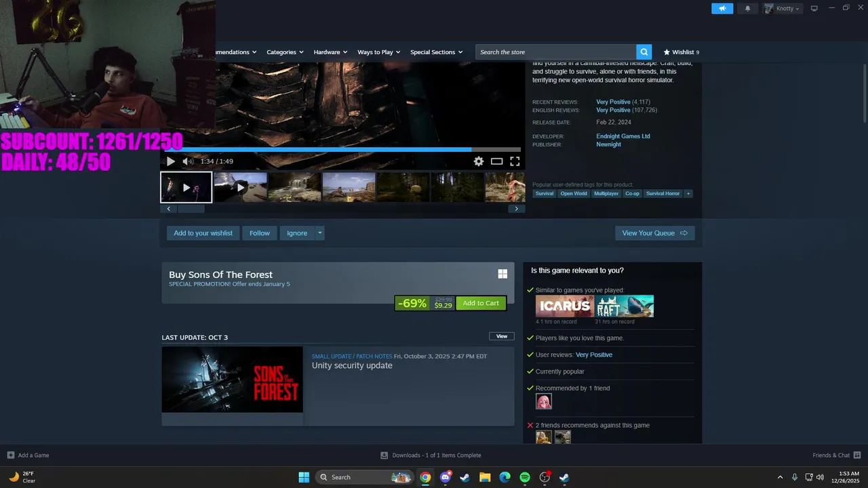Click the Ignore button
The image size is (868, 488).
coord(297,233)
